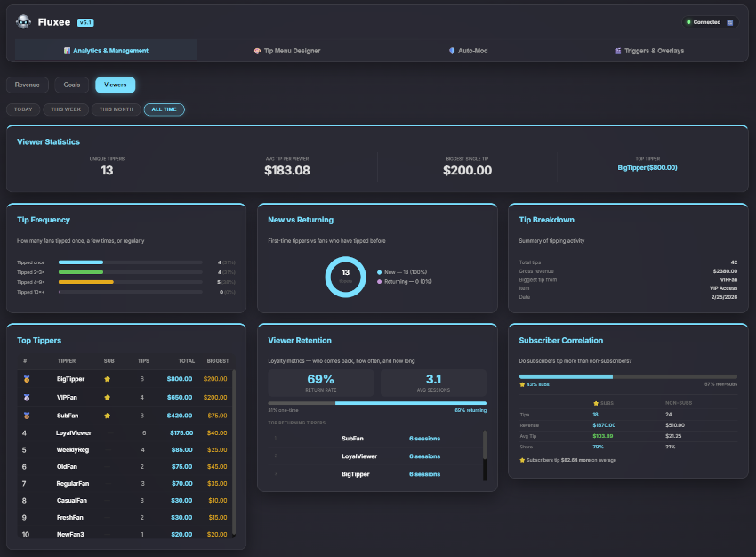The width and height of the screenshot is (756, 557).
Task: Select the Analytics & Management chart icon
Action: coord(68,51)
